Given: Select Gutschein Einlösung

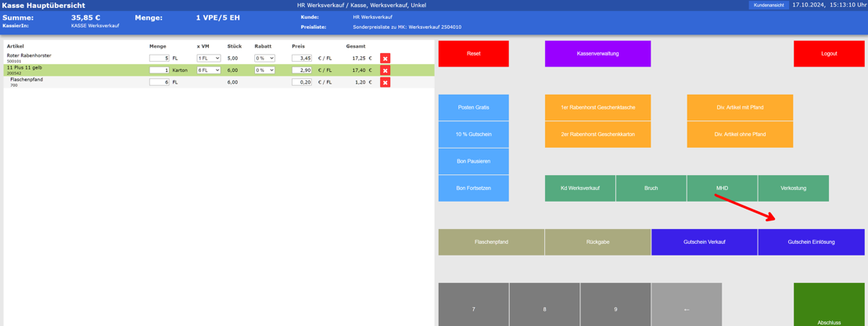Looking at the screenshot, I should pyautogui.click(x=811, y=242).
